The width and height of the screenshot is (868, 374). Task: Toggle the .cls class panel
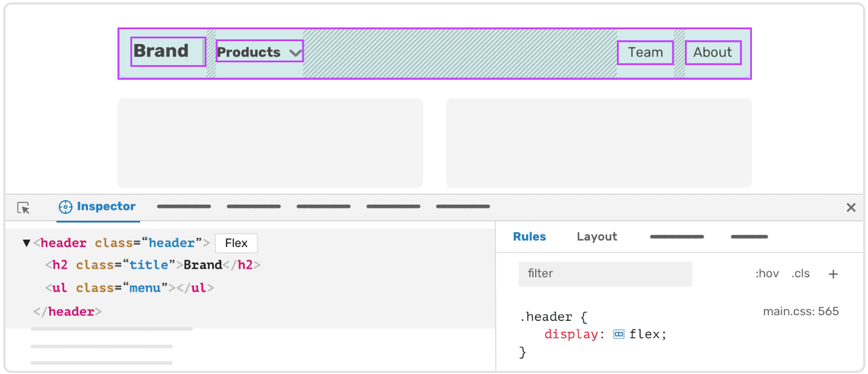point(801,273)
